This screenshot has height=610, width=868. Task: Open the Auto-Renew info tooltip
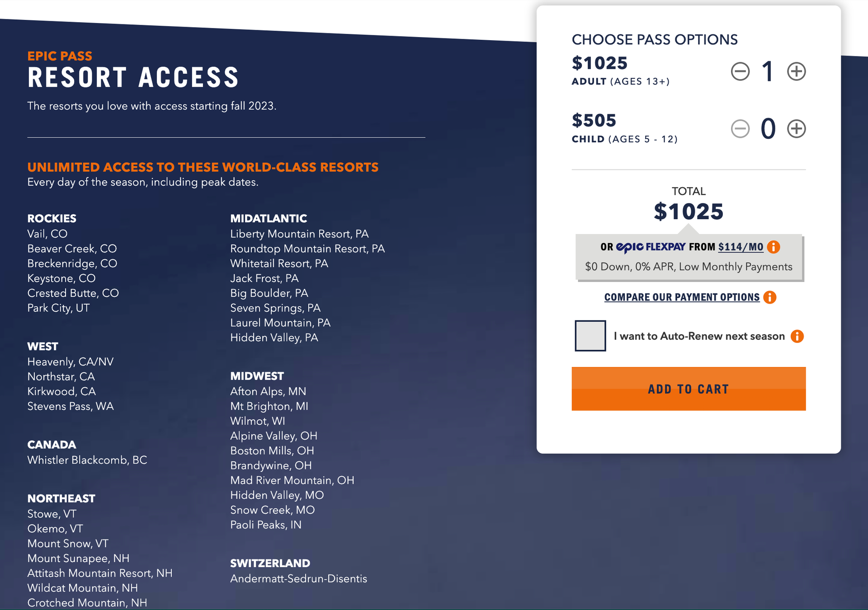click(x=798, y=336)
